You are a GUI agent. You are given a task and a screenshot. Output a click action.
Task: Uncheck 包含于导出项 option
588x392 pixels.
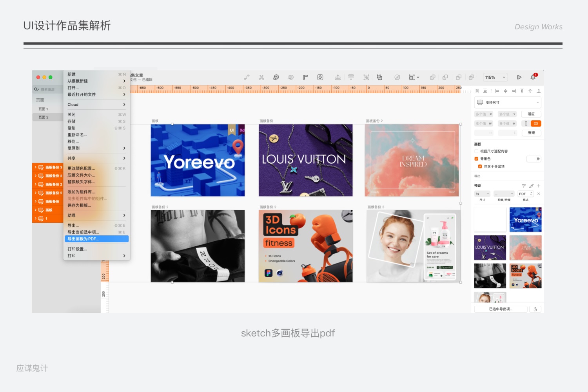point(480,166)
